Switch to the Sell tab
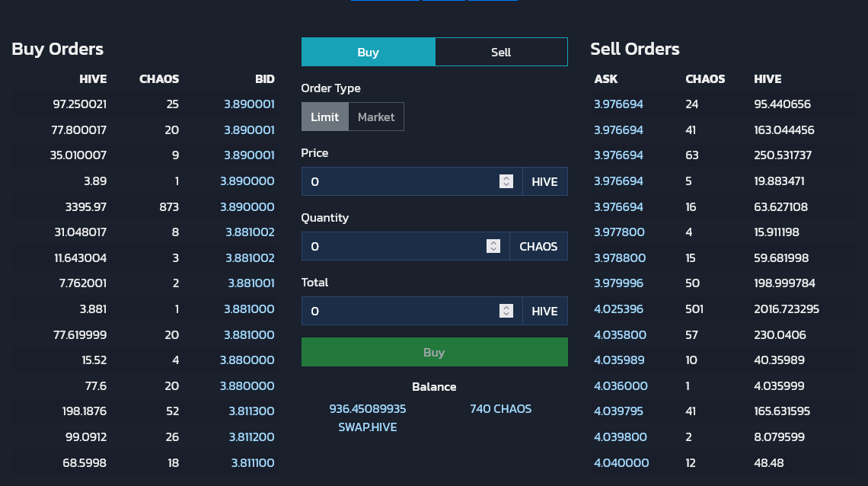Viewport: 868px width, 486px height. click(501, 52)
